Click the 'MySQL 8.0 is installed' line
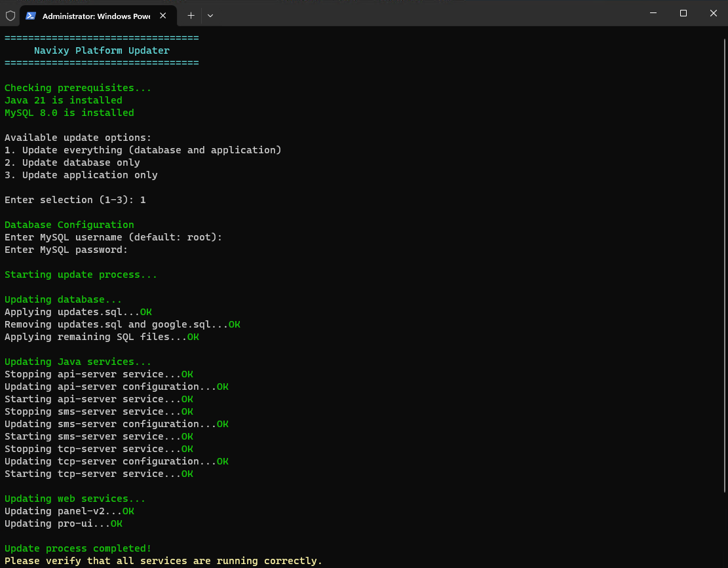The height and width of the screenshot is (568, 728). coord(69,113)
